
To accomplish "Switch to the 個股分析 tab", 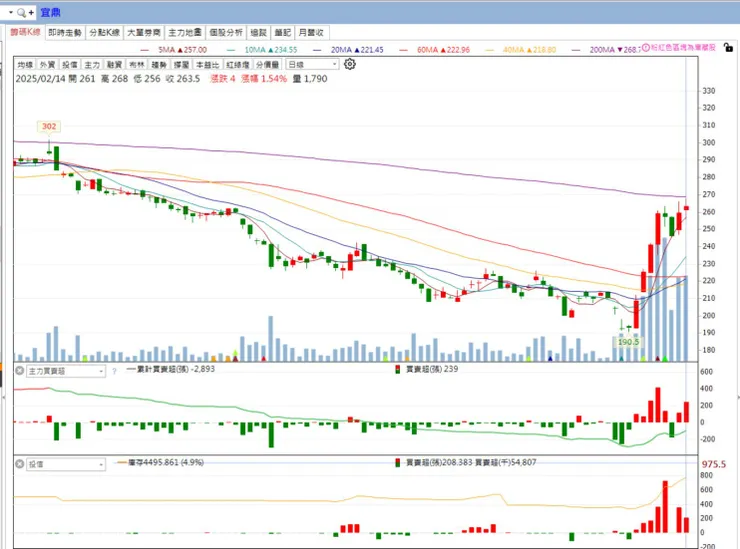I will pos(226,33).
